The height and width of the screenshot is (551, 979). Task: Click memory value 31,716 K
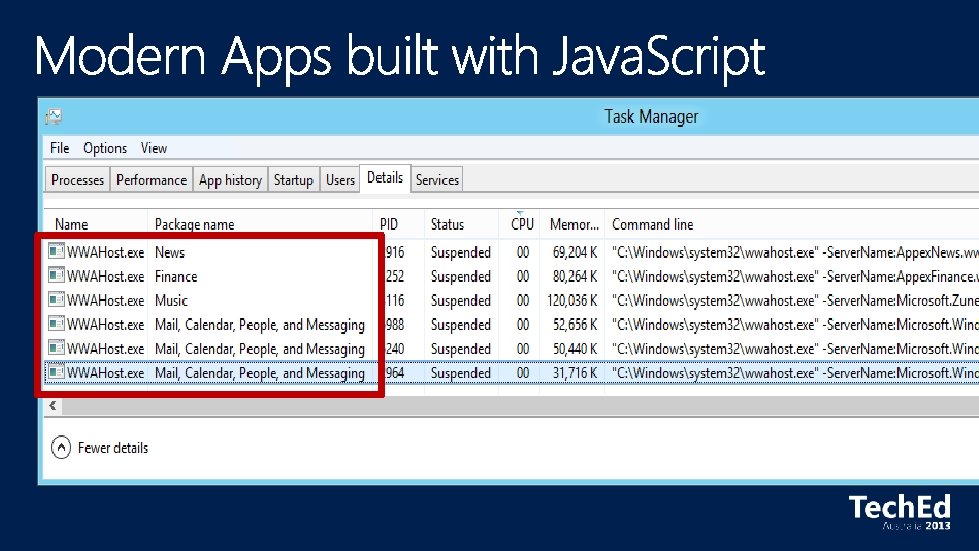[x=574, y=373]
